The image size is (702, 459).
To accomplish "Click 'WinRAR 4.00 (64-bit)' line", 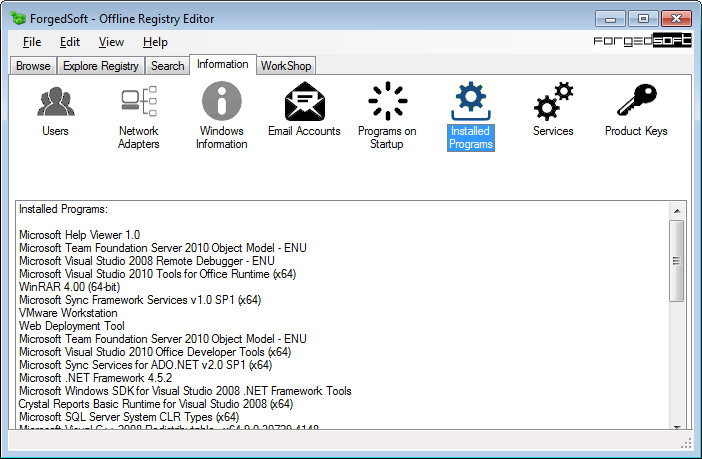I will (x=69, y=287).
